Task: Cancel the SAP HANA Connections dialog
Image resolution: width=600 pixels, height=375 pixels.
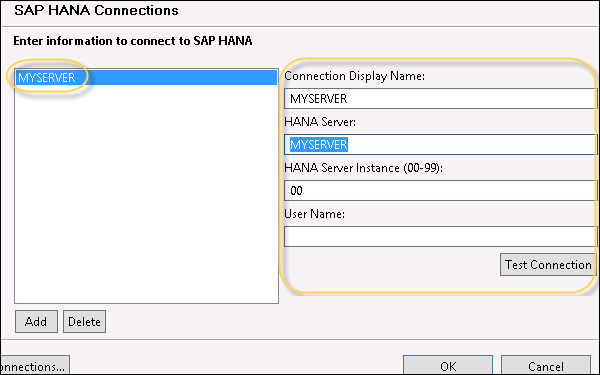Action: 546,365
